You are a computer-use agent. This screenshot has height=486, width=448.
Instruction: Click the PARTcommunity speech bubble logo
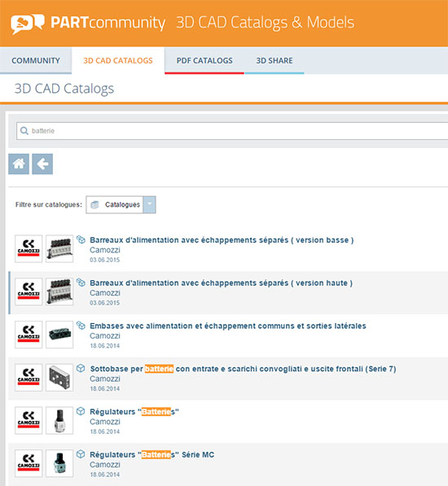click(x=27, y=24)
